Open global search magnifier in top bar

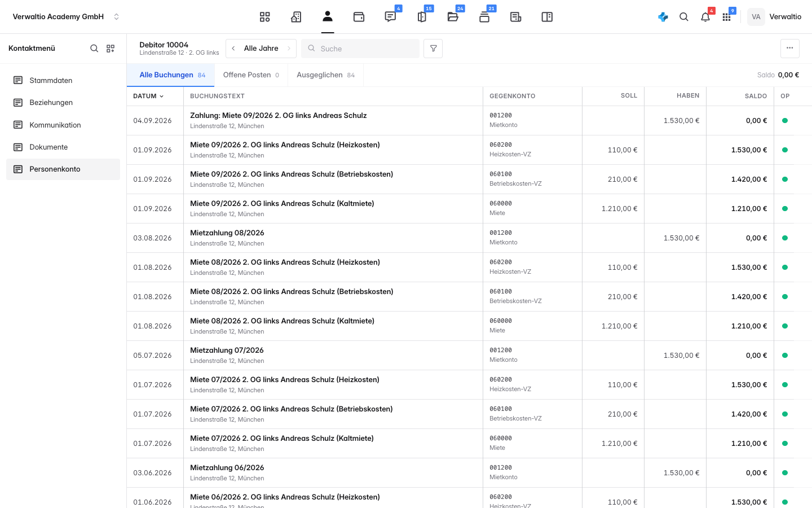tap(684, 17)
